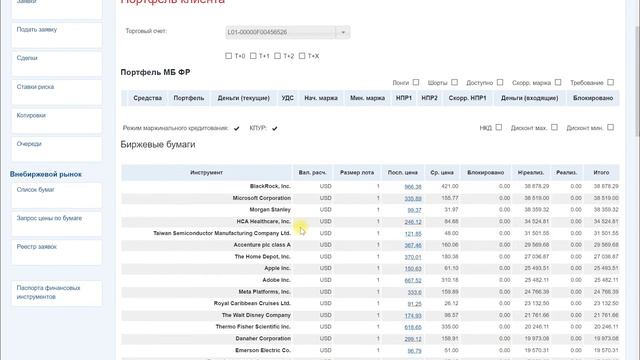
Task: Enable the Доступно checkbox
Action: 500,82
